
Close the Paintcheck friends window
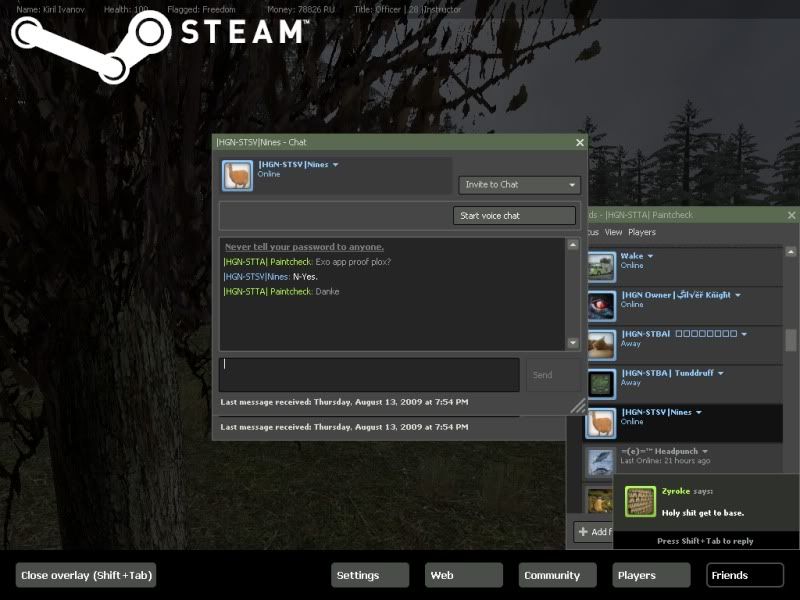click(791, 215)
